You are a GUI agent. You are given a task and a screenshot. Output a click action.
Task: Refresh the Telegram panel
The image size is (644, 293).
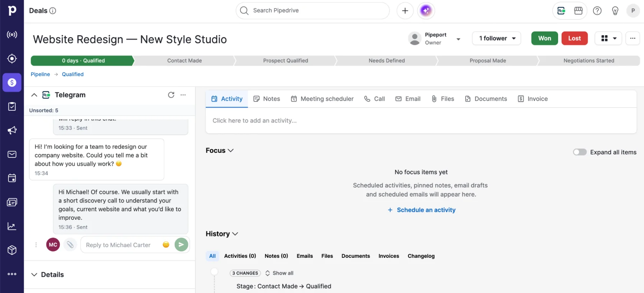[171, 95]
